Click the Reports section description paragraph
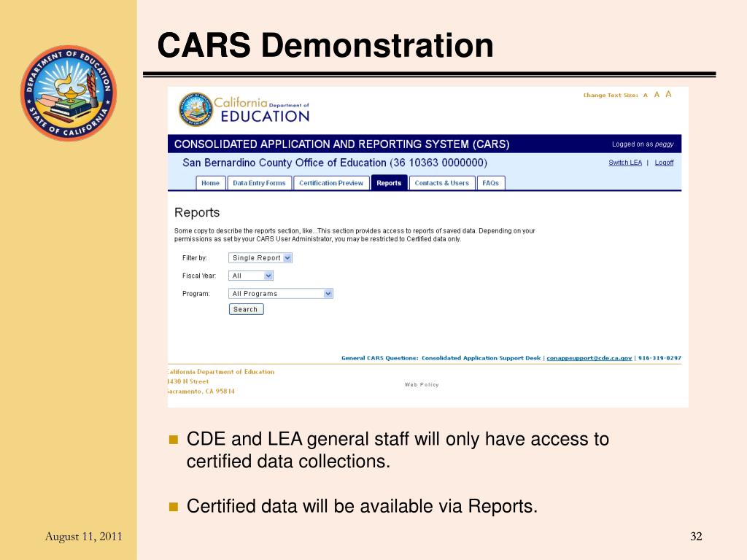 pos(355,235)
